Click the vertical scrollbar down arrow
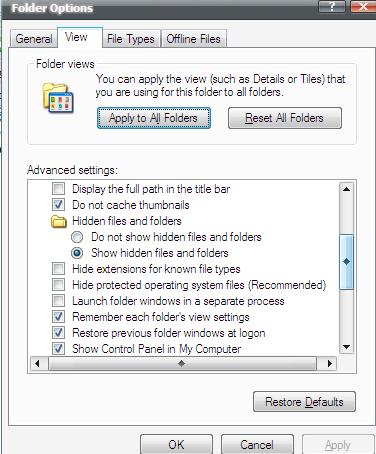376x454 pixels. point(346,347)
